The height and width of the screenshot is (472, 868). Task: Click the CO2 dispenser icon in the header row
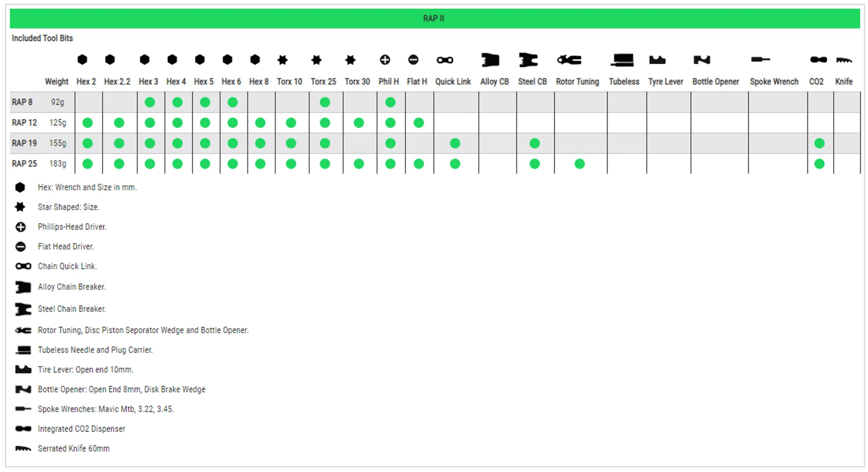coord(818,60)
